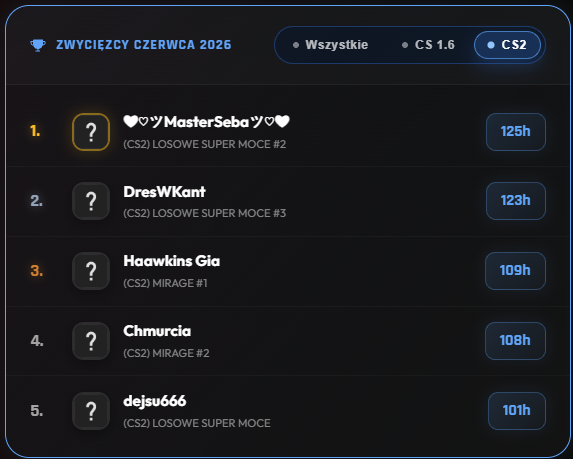Click the 125h playtime badge
This screenshot has height=459, width=573.
tap(516, 132)
